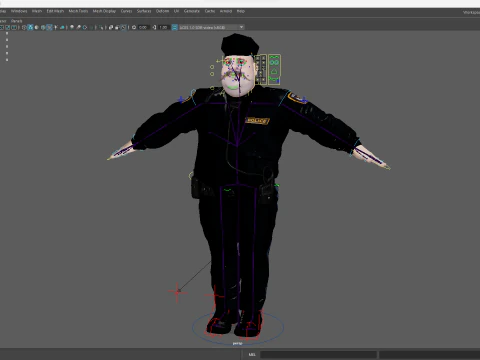480x360 pixels.
Task: Select the green triangle nose control in face panel
Action: coord(274,71)
